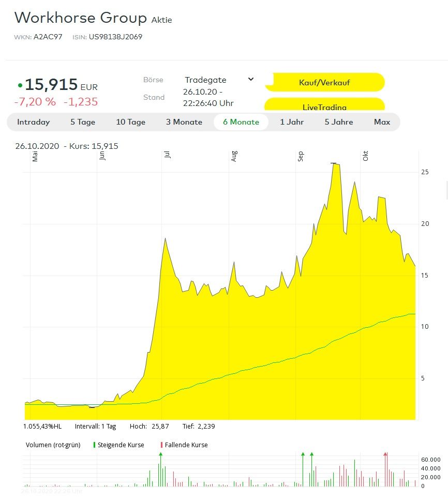
Task: Select the 6 Monate tab
Action: pos(241,122)
